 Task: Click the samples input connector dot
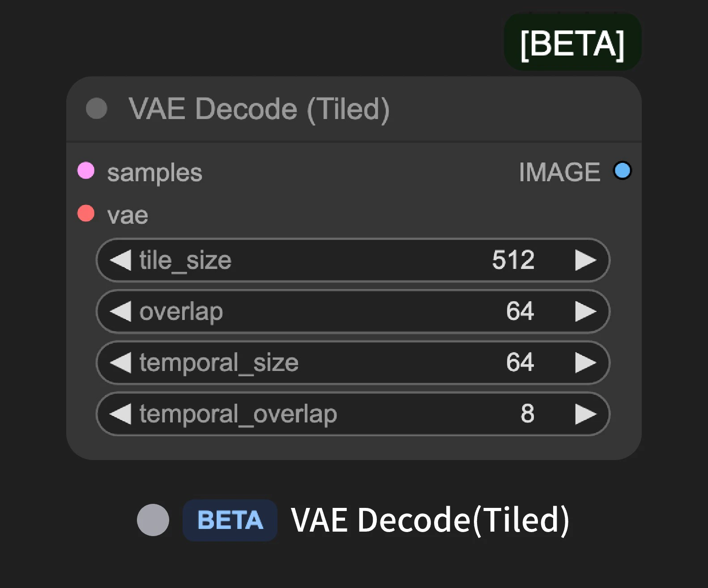click(x=86, y=170)
